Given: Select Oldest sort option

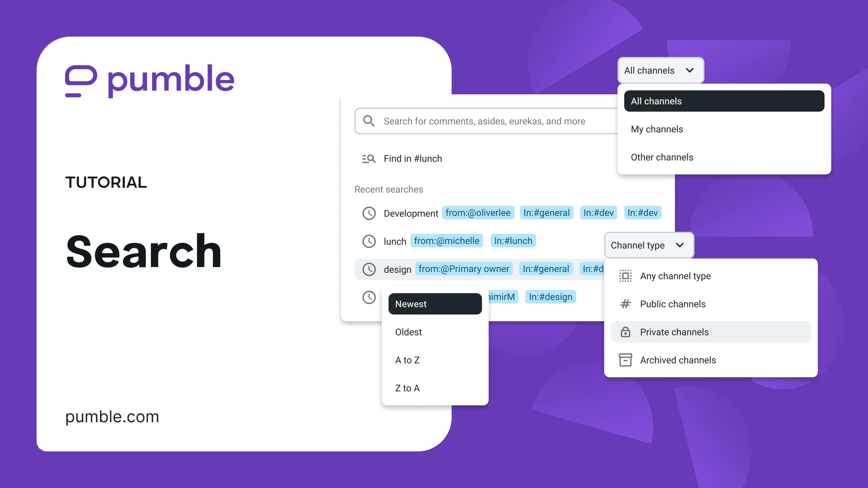Looking at the screenshot, I should tap(408, 332).
